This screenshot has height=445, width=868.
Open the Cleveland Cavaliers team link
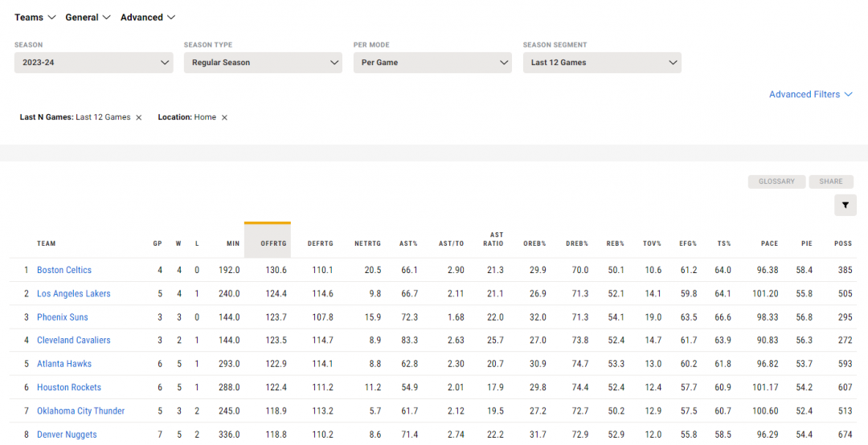pos(74,340)
